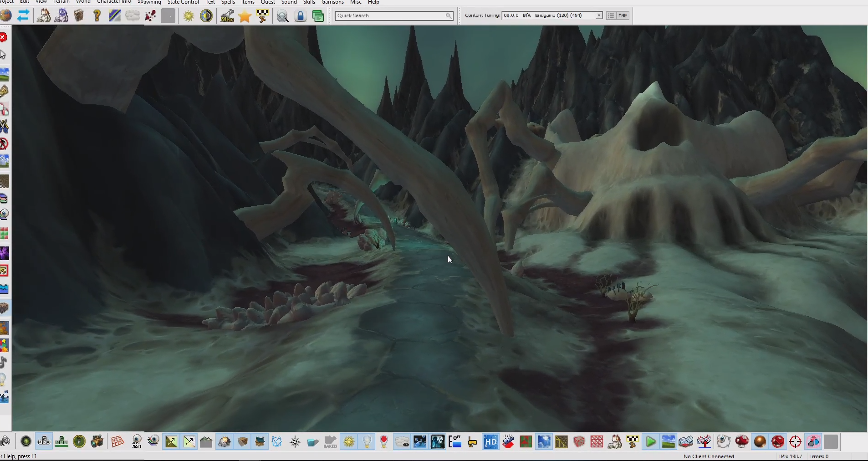Toggle the cloud with eye visibility button
The image size is (868, 461).
point(402,441)
